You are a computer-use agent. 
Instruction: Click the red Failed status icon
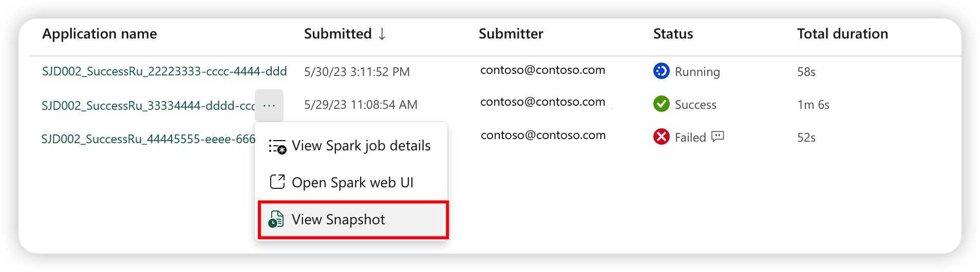[x=661, y=137]
